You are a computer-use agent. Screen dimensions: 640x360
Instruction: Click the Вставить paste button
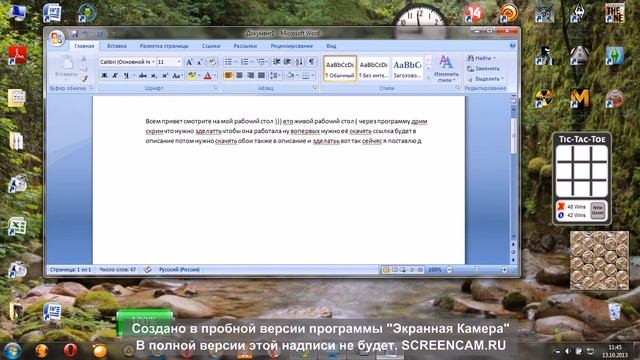pos(66,67)
